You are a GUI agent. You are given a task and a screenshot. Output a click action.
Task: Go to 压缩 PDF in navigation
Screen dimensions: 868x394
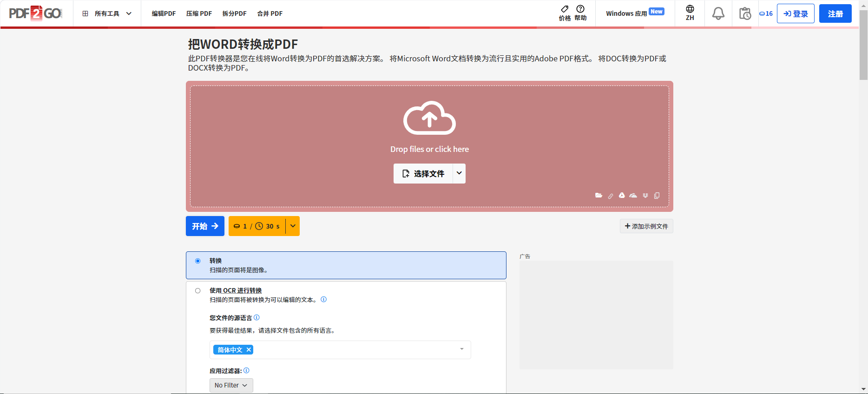(199, 13)
